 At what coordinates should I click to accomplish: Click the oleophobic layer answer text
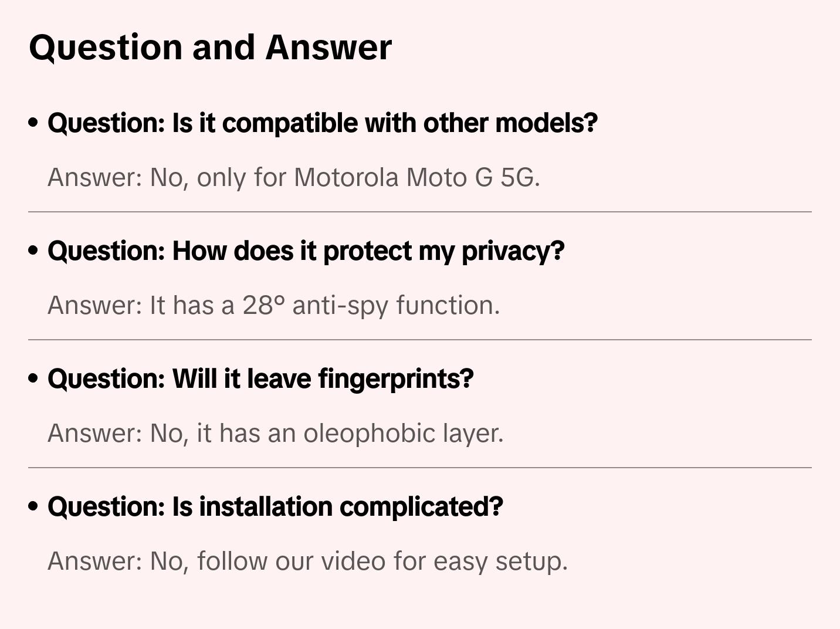click(x=275, y=433)
